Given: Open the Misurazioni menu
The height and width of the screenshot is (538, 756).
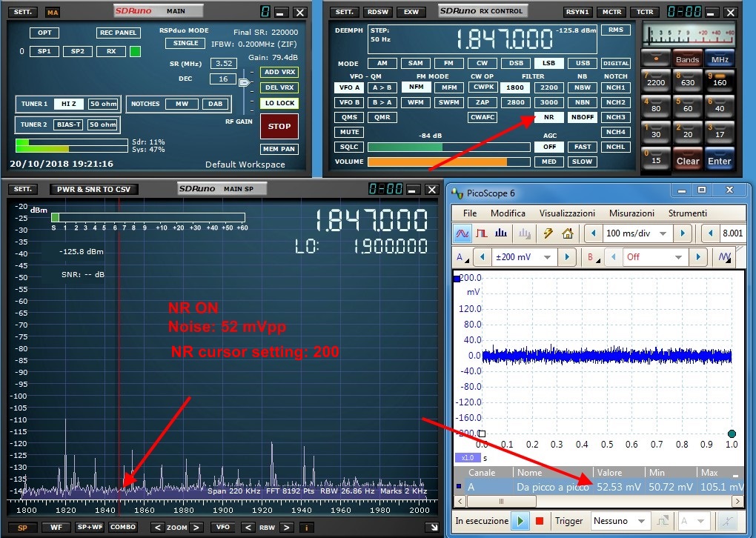Looking at the screenshot, I should (631, 213).
